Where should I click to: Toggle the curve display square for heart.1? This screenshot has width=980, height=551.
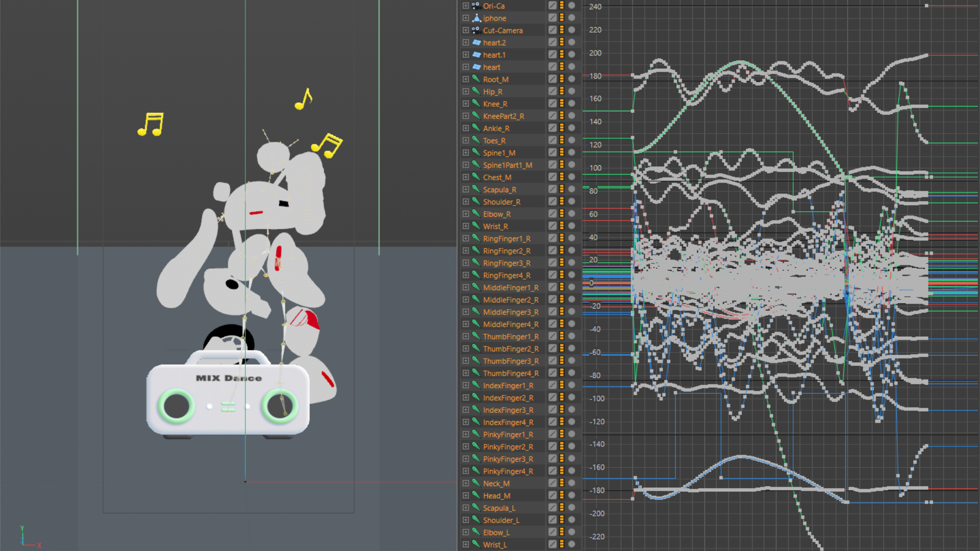point(552,55)
